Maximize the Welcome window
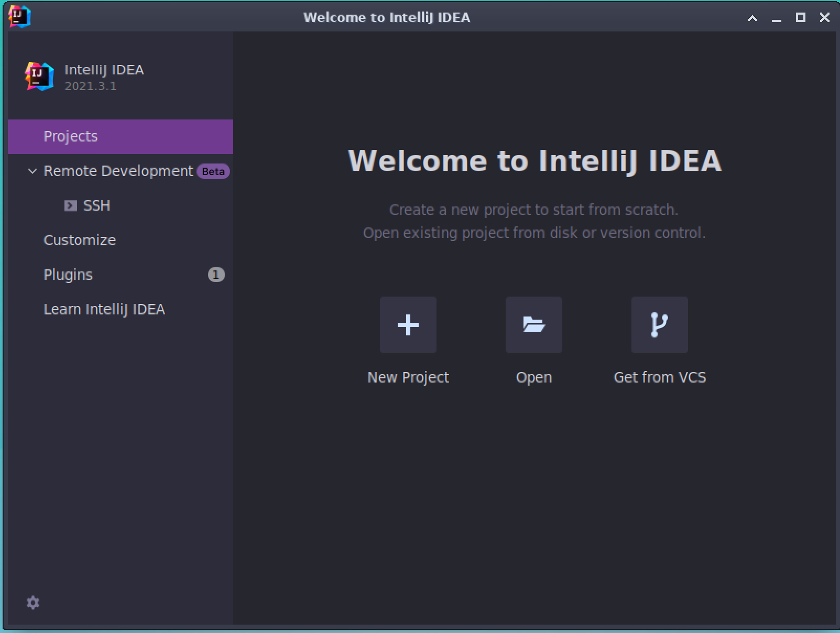Viewport: 840px width, 633px height. pyautogui.click(x=801, y=18)
